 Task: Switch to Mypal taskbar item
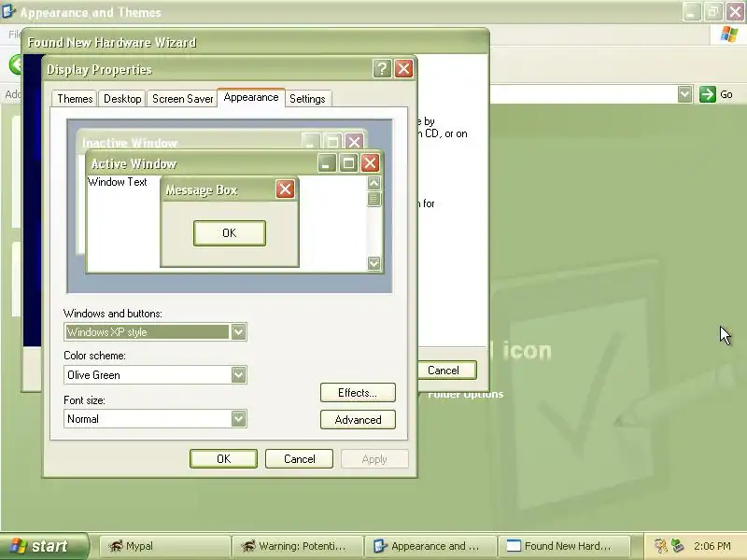coord(164,546)
